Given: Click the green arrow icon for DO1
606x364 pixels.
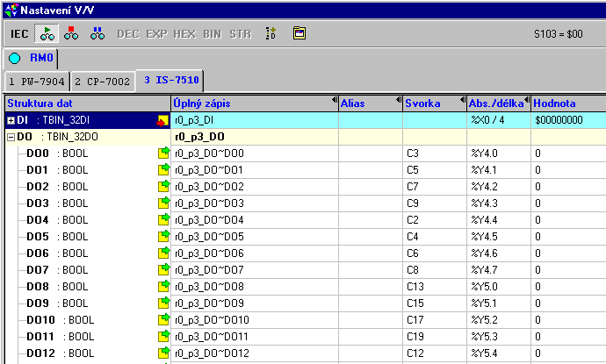Looking at the screenshot, I should 164,170.
